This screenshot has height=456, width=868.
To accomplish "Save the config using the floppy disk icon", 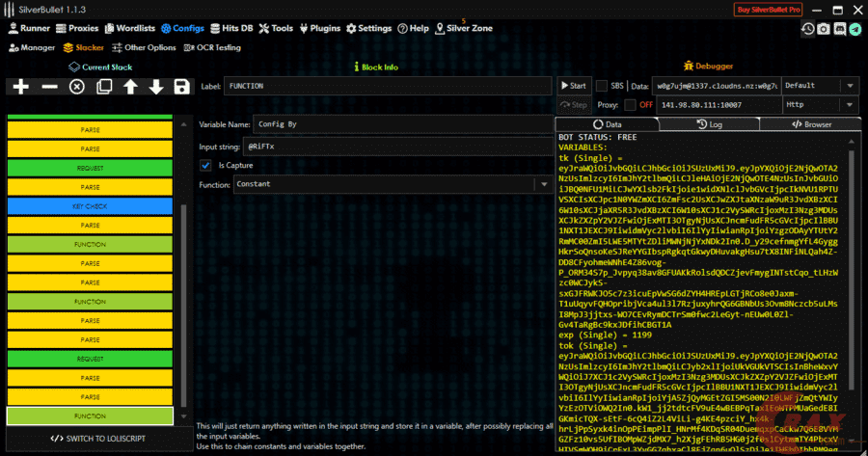I will [181, 87].
